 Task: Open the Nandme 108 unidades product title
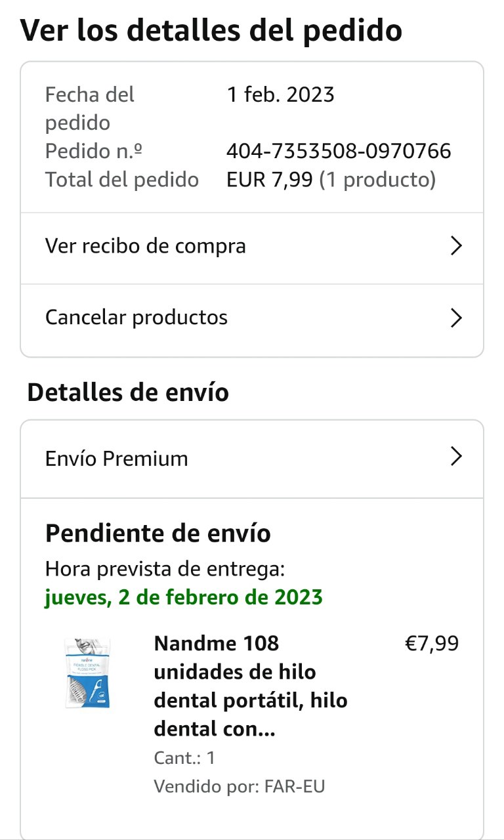click(251, 686)
